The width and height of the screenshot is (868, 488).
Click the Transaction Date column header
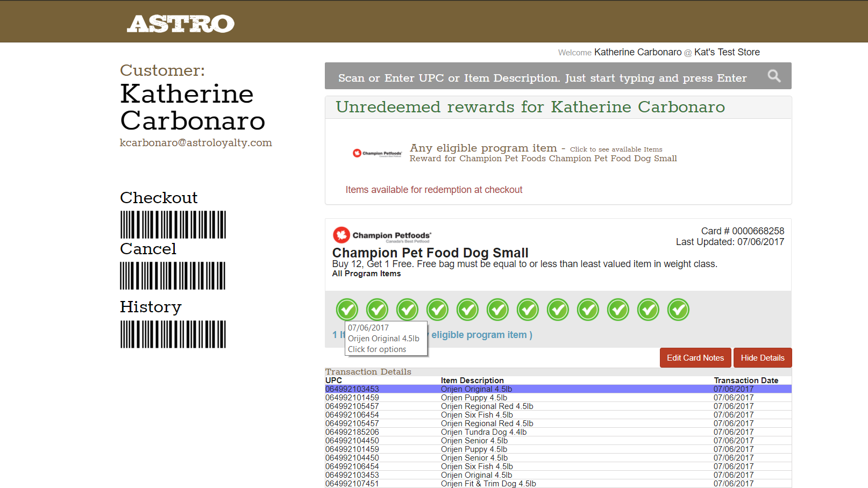click(746, 381)
